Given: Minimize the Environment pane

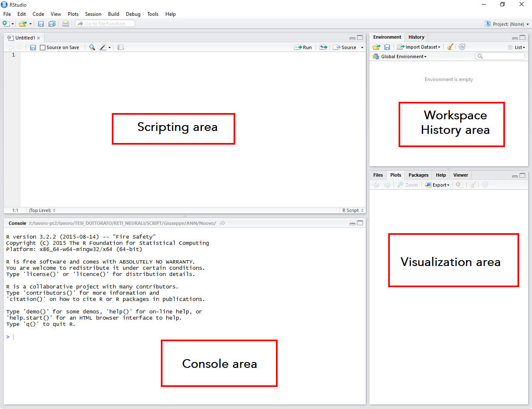Looking at the screenshot, I should point(515,38).
